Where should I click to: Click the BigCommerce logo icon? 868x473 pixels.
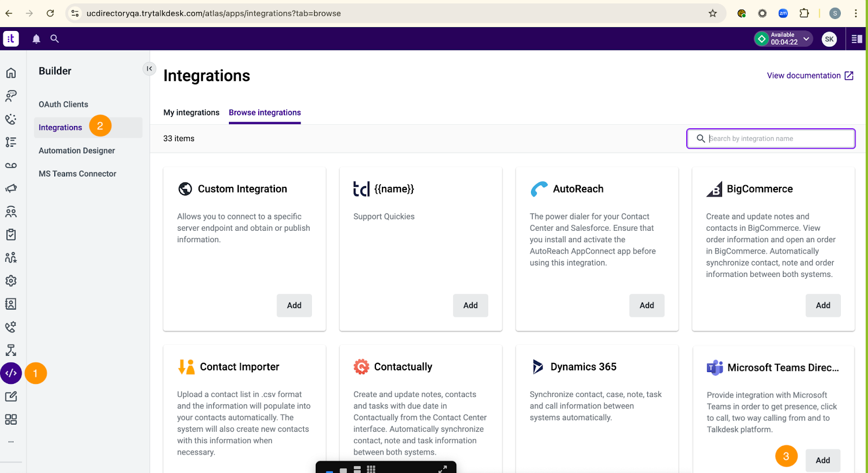click(714, 188)
